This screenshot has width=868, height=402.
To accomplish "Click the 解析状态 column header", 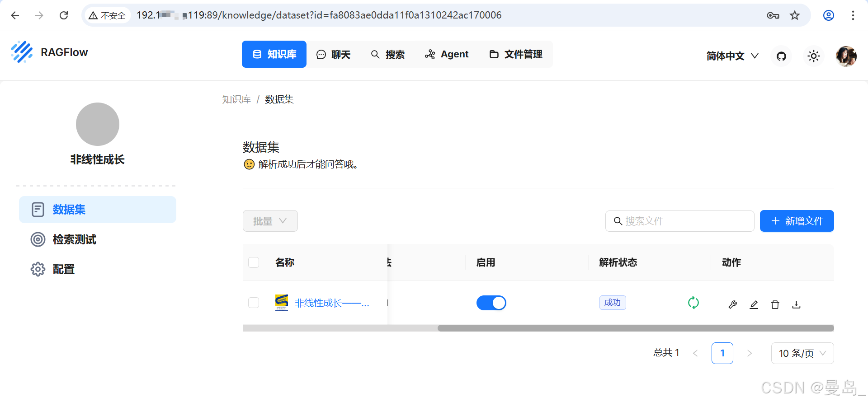I will pyautogui.click(x=618, y=262).
